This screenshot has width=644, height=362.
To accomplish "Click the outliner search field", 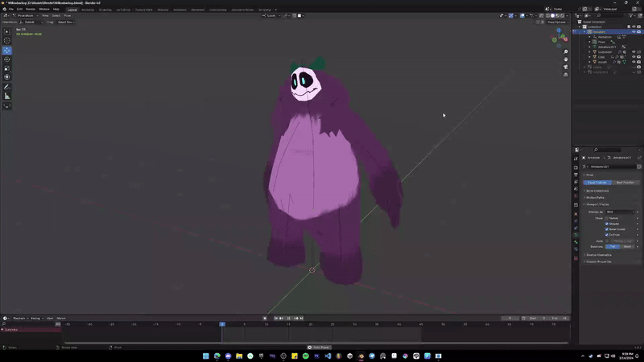I will [610, 15].
